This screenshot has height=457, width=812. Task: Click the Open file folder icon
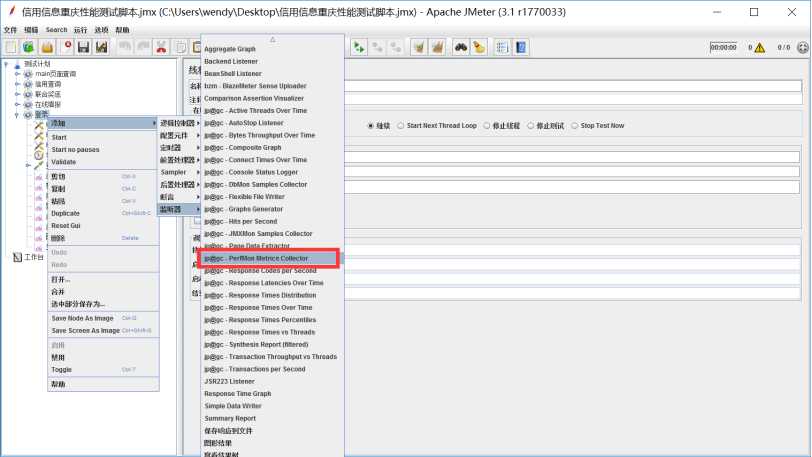click(x=47, y=48)
